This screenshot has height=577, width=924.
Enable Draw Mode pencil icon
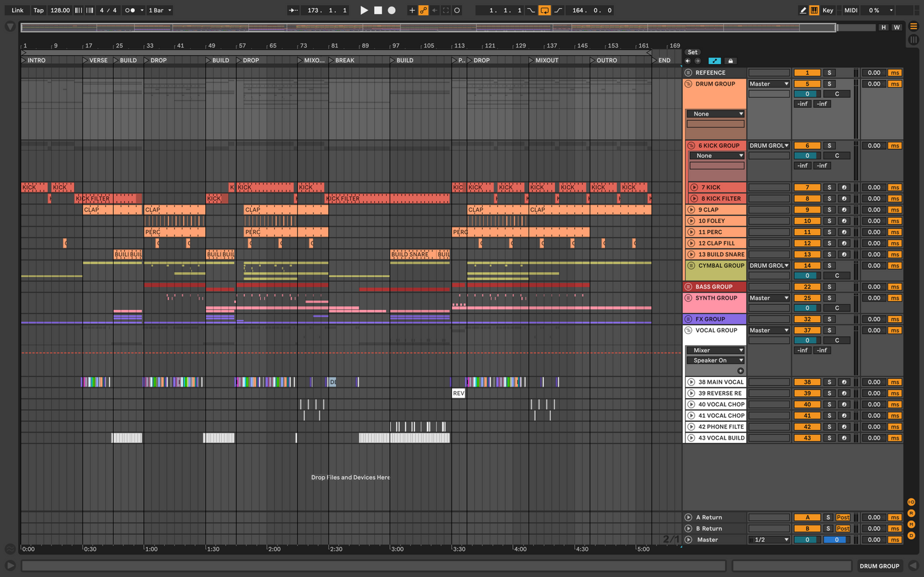coord(803,10)
